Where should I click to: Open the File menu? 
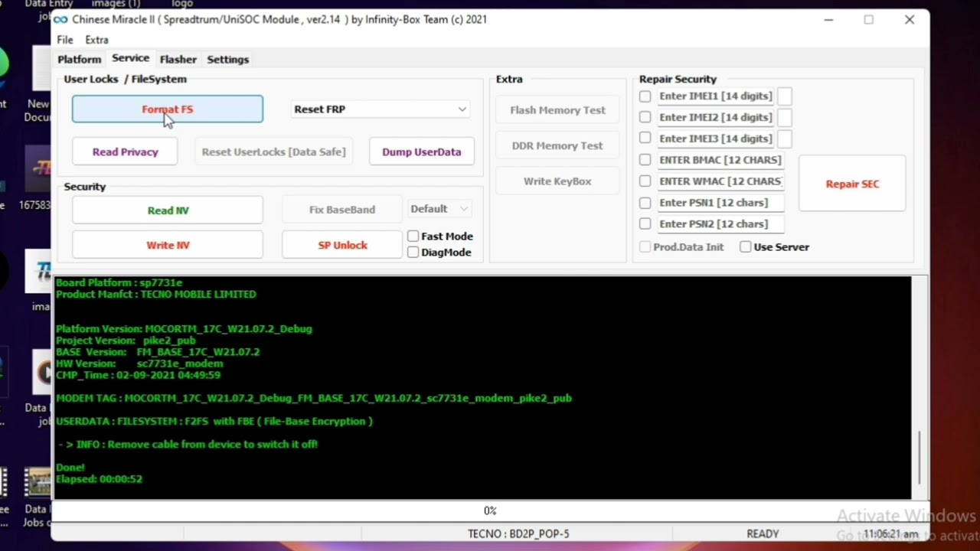tap(65, 40)
